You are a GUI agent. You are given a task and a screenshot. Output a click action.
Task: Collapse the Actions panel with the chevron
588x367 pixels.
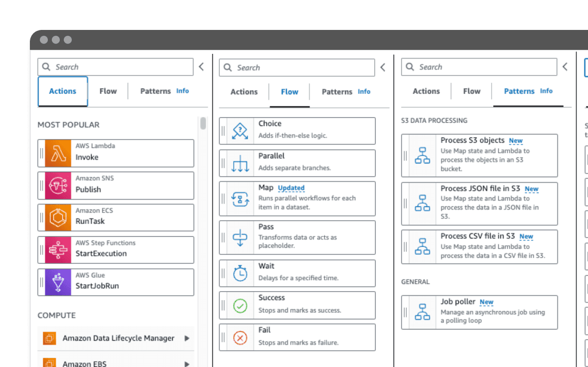(201, 66)
